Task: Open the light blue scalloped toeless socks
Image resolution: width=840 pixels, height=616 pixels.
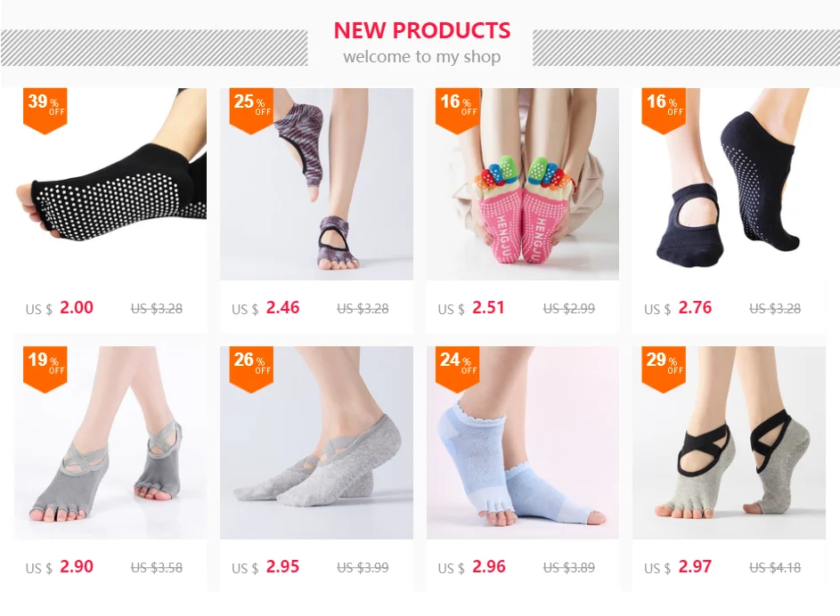Action: point(523,442)
